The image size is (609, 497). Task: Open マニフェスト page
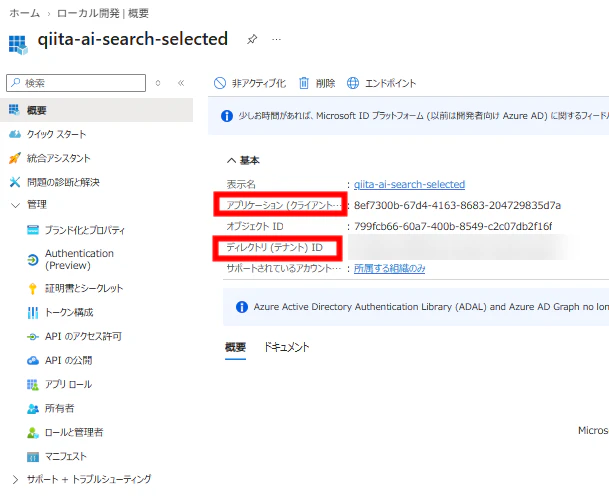(x=66, y=457)
